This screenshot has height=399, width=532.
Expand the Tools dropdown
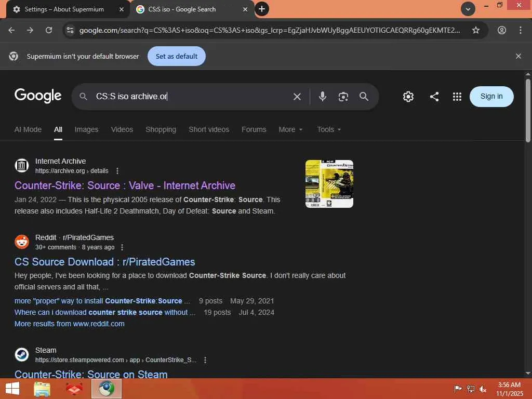click(x=329, y=129)
